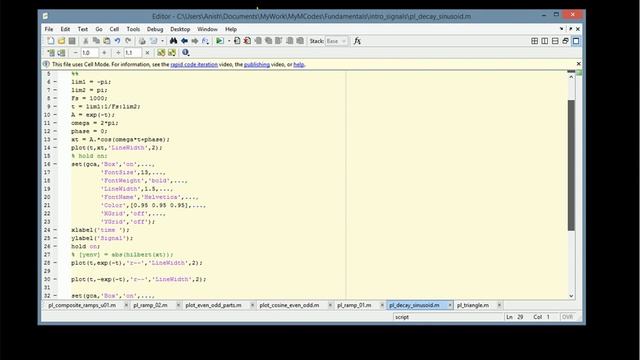Float editor documents icon
This screenshot has width=640, height=360.
coord(565,41)
